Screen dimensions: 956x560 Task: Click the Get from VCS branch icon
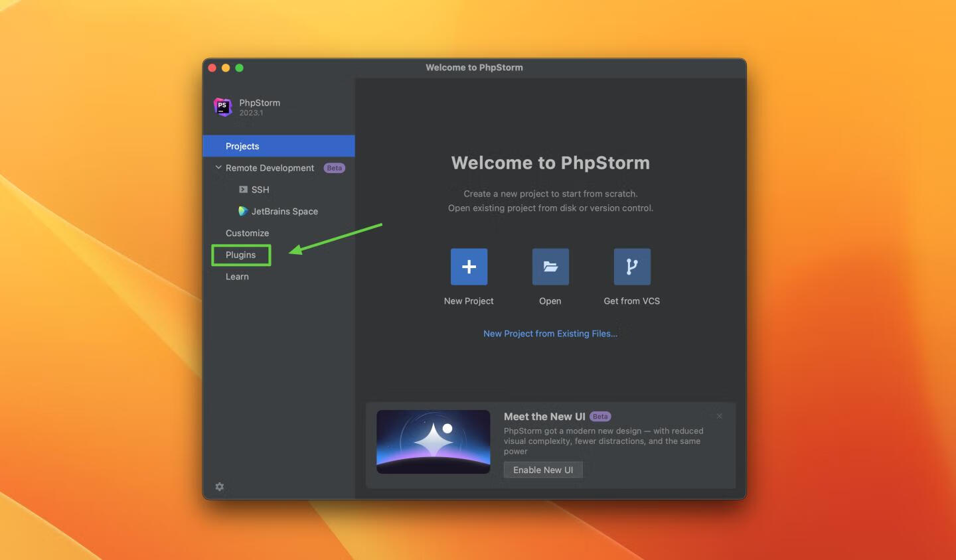coord(631,267)
